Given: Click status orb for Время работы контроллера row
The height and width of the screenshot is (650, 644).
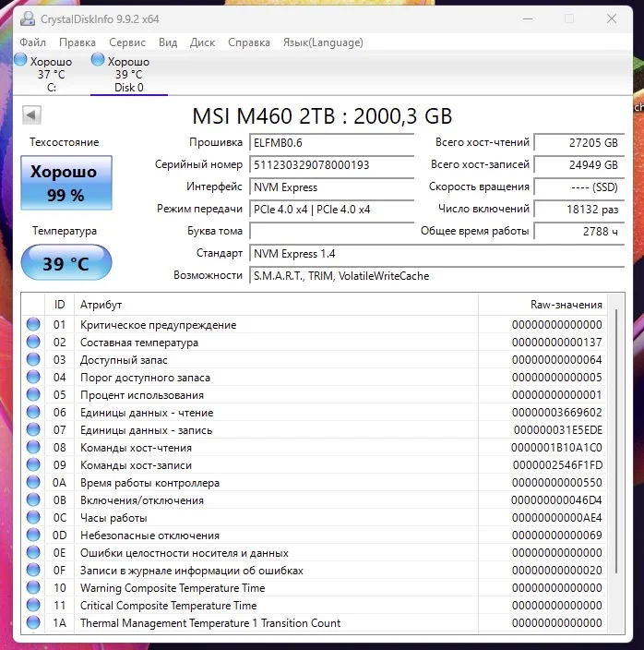Looking at the screenshot, I should click(x=33, y=482).
